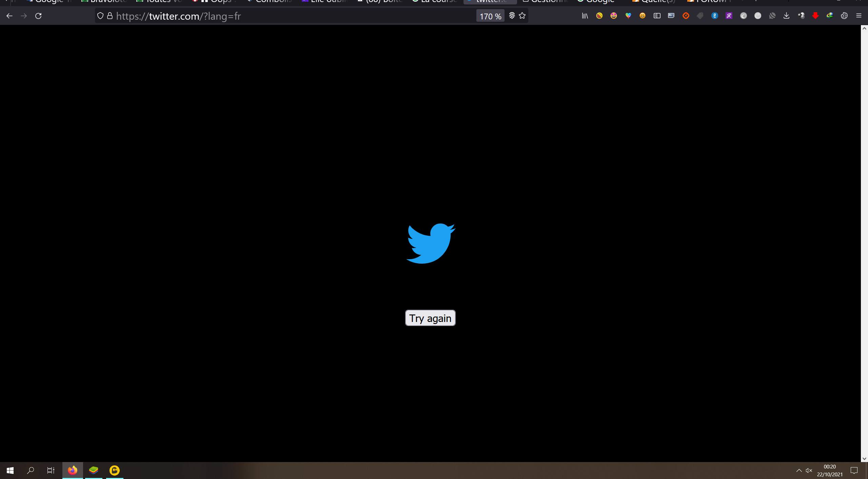
Task: Show site security lock info
Action: tap(110, 16)
